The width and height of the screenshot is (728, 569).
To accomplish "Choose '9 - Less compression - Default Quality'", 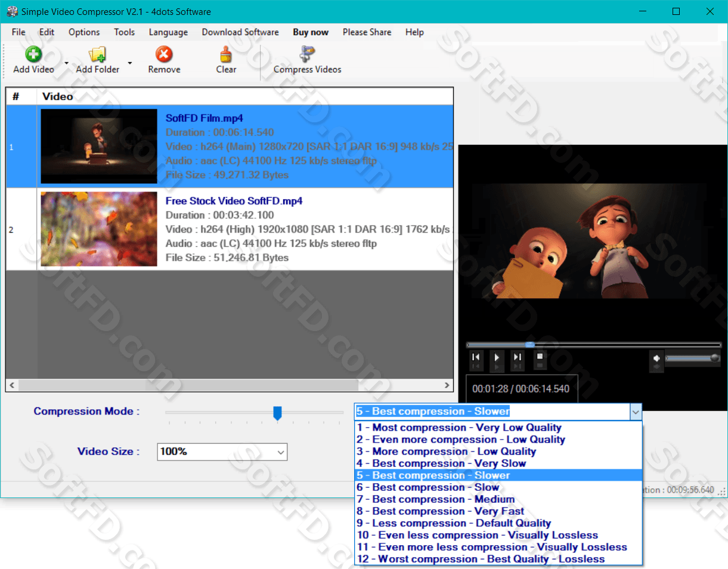I will point(498,523).
